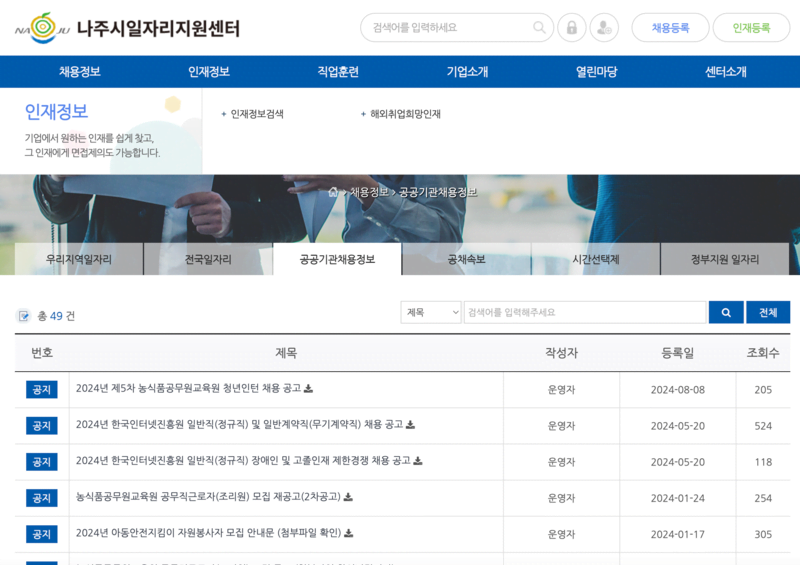Open 인재정보검색 submenu link
The width and height of the screenshot is (800, 565).
(x=257, y=114)
